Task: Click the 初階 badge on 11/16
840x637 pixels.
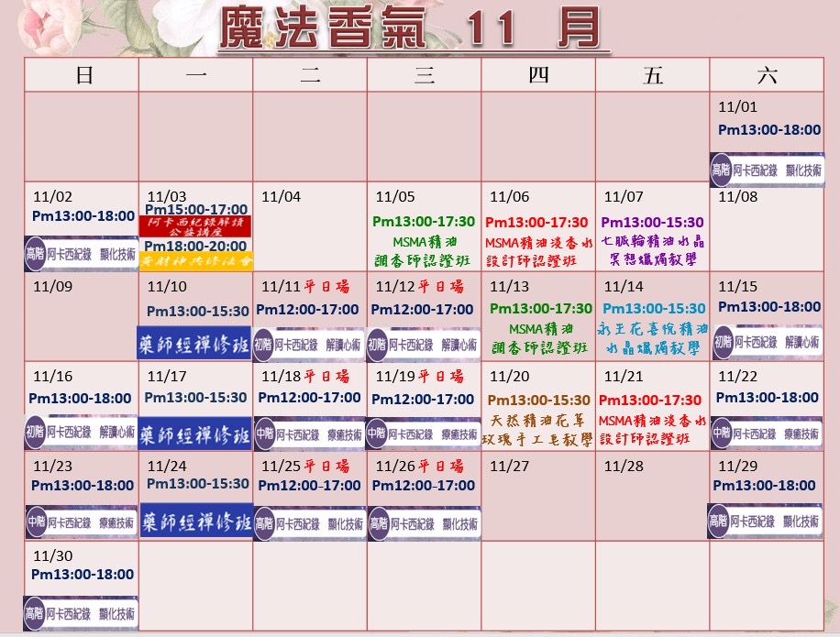Action: 35,432
